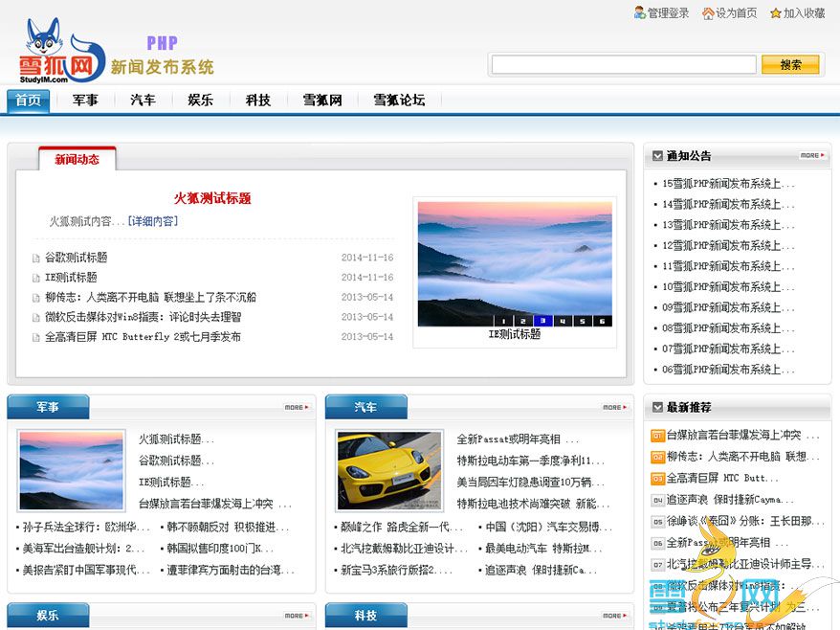Click the 设为首页 house icon
840x630 pixels.
(708, 13)
